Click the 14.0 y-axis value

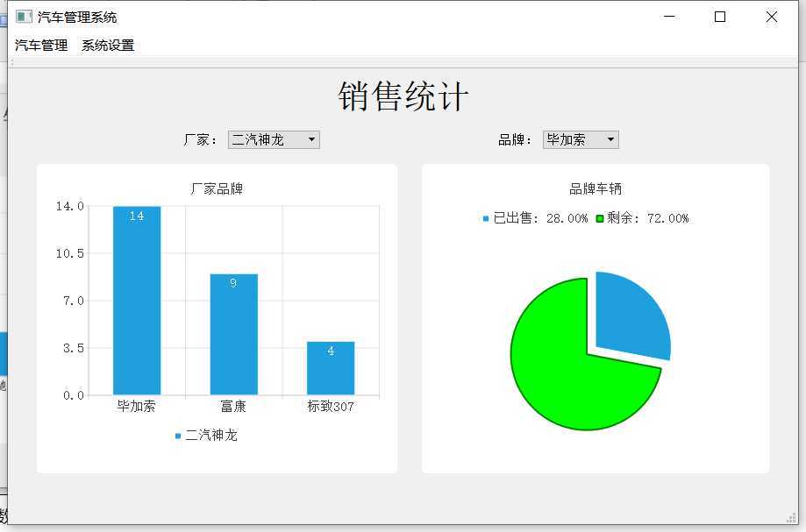click(x=70, y=206)
